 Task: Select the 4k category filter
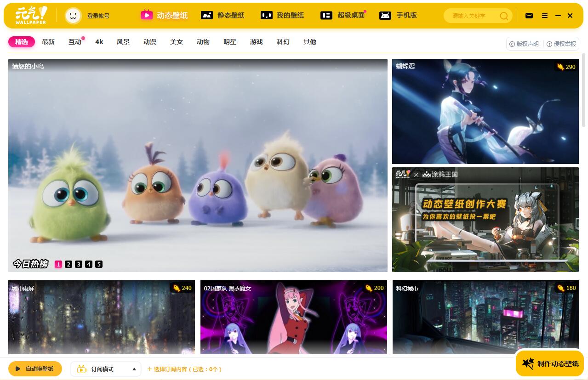click(x=99, y=42)
